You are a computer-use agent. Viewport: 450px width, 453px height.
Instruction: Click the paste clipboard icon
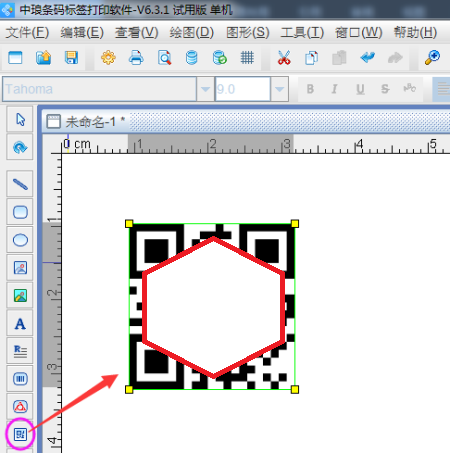point(339,58)
